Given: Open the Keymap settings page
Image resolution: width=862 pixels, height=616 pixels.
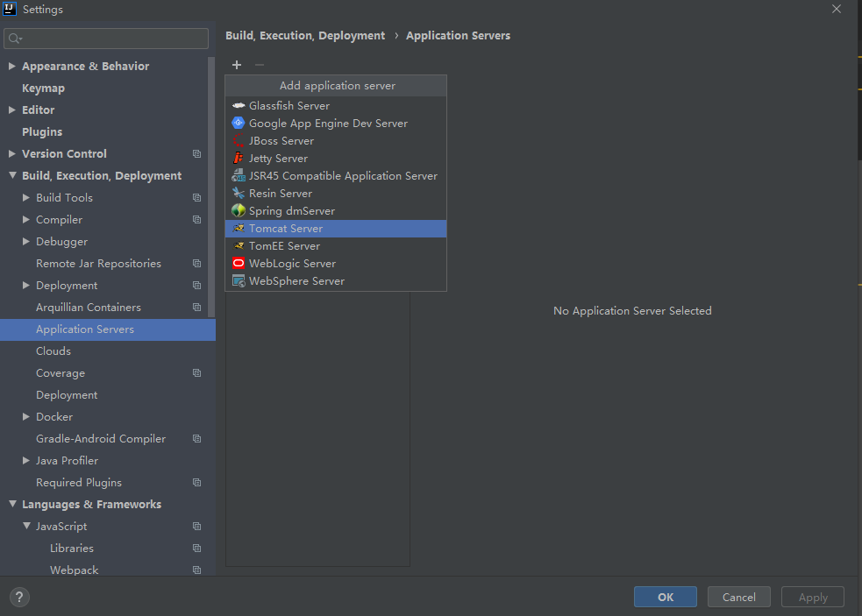Looking at the screenshot, I should coord(43,89).
